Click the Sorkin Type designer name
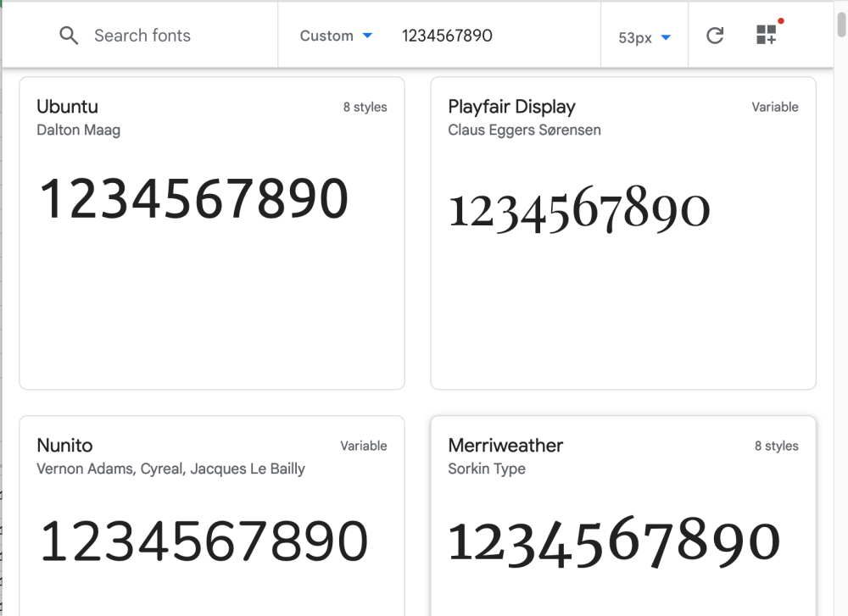 pyautogui.click(x=487, y=469)
